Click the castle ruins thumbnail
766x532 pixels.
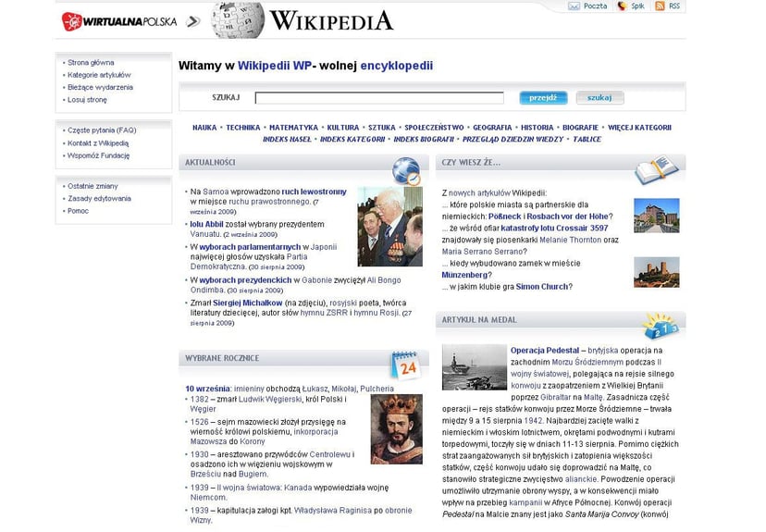(x=657, y=272)
